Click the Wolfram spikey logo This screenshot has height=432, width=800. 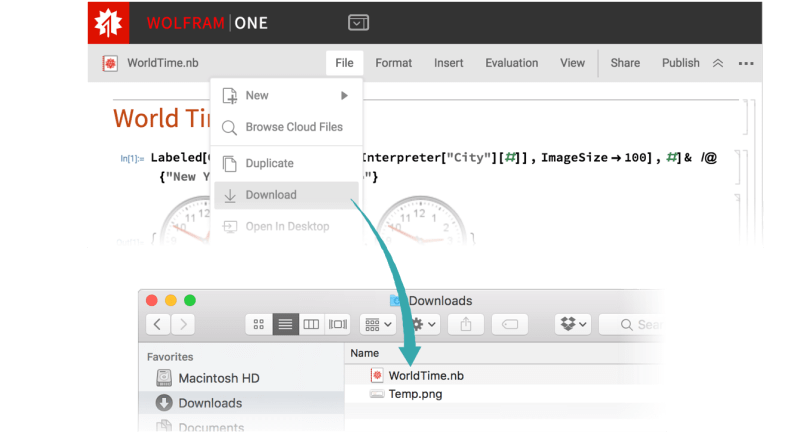[108, 22]
